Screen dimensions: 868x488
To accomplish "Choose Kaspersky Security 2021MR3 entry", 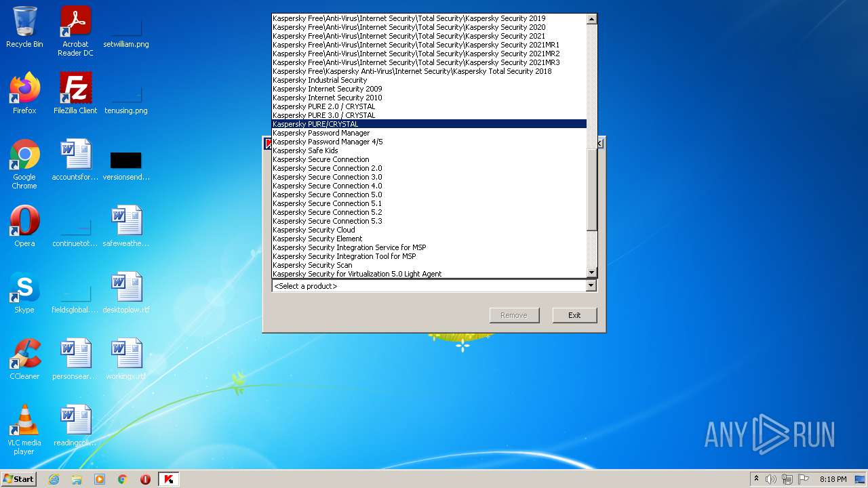I will click(x=429, y=62).
